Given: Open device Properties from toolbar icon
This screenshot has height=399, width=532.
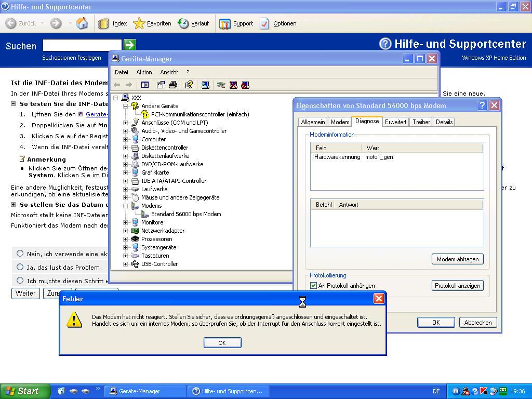Looking at the screenshot, I should pyautogui.click(x=161, y=85).
